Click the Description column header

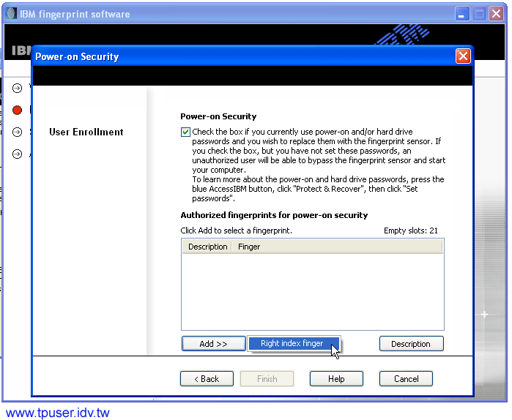pos(207,247)
